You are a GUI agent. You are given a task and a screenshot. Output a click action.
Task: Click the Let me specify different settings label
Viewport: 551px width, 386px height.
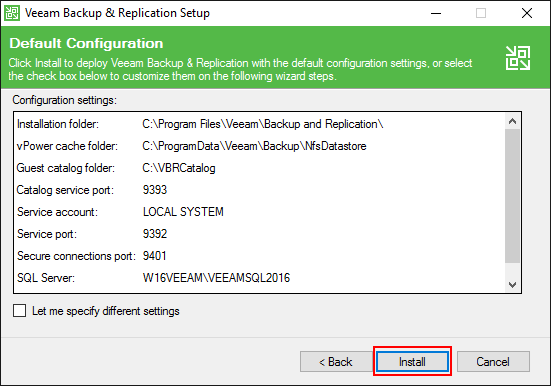click(x=105, y=311)
